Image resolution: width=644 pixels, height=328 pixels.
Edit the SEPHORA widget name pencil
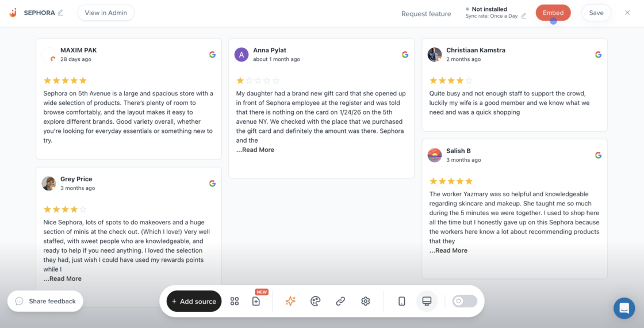coord(61,13)
